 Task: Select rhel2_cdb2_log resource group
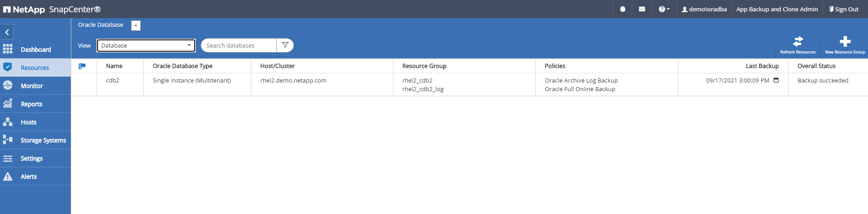423,89
